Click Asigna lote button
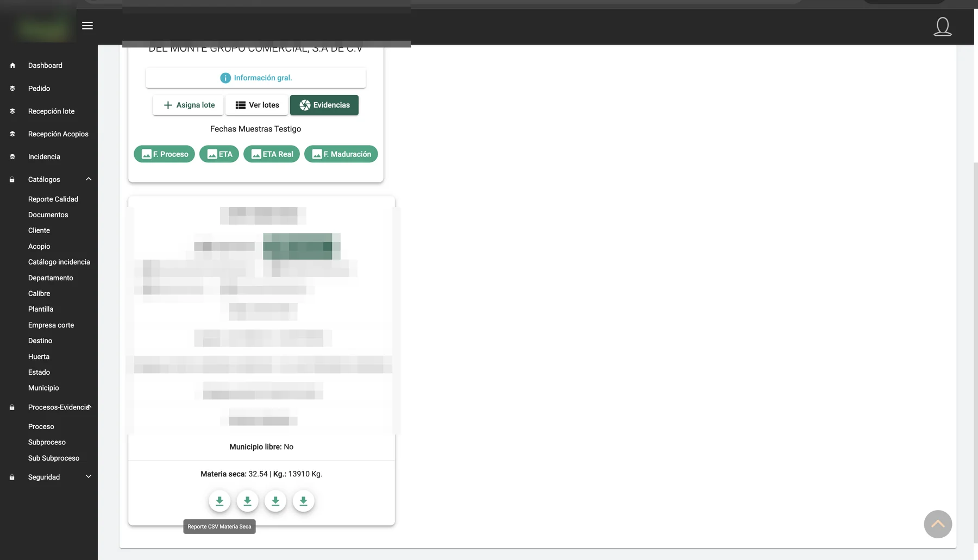 point(188,105)
